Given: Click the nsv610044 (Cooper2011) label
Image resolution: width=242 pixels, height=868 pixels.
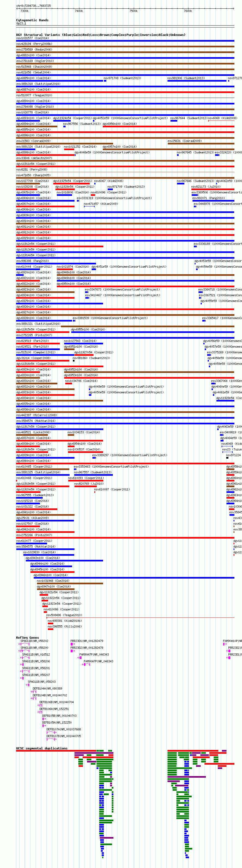Looking at the screenshot, I should coord(34,267).
